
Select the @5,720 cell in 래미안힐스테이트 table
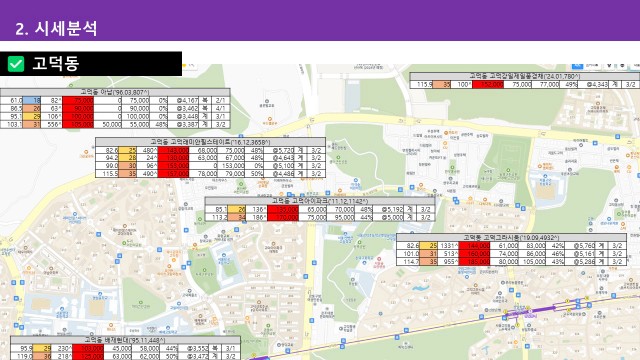click(283, 150)
